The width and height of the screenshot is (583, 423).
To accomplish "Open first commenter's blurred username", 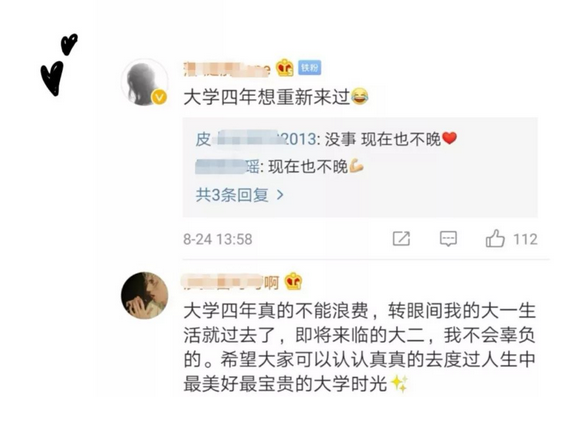I will (x=227, y=69).
